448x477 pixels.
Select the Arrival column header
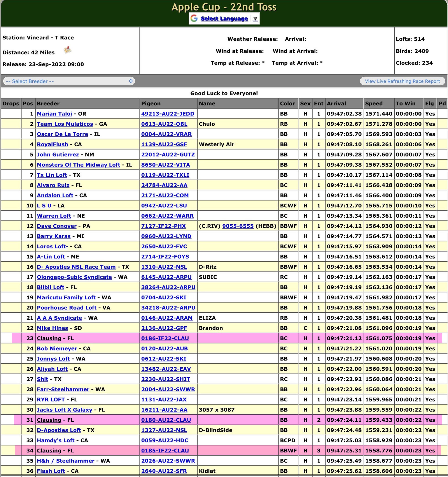pos(336,104)
